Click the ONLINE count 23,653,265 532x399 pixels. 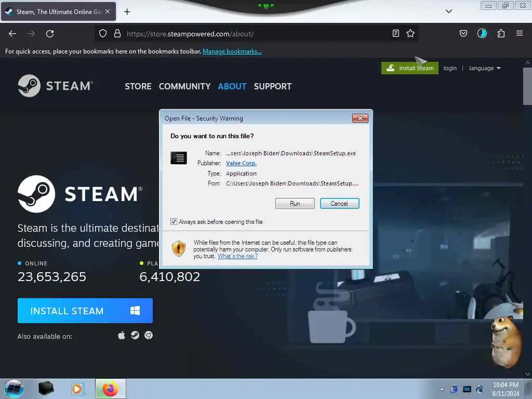pos(52,277)
